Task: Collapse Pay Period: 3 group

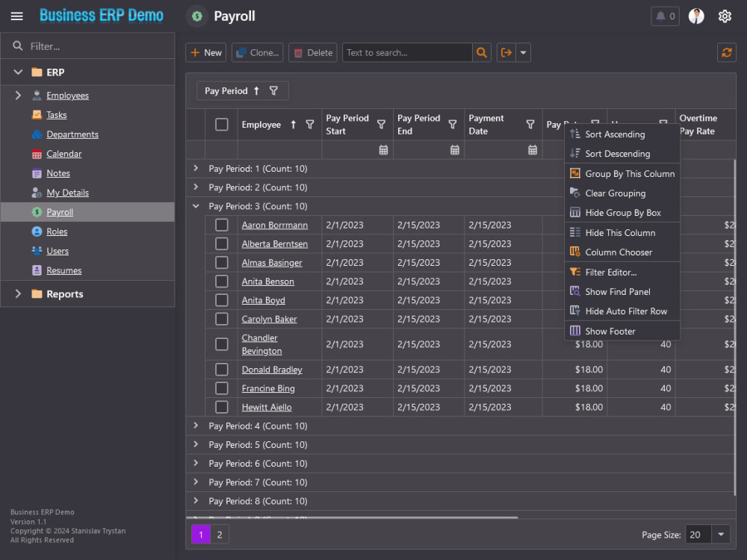Action: point(196,206)
